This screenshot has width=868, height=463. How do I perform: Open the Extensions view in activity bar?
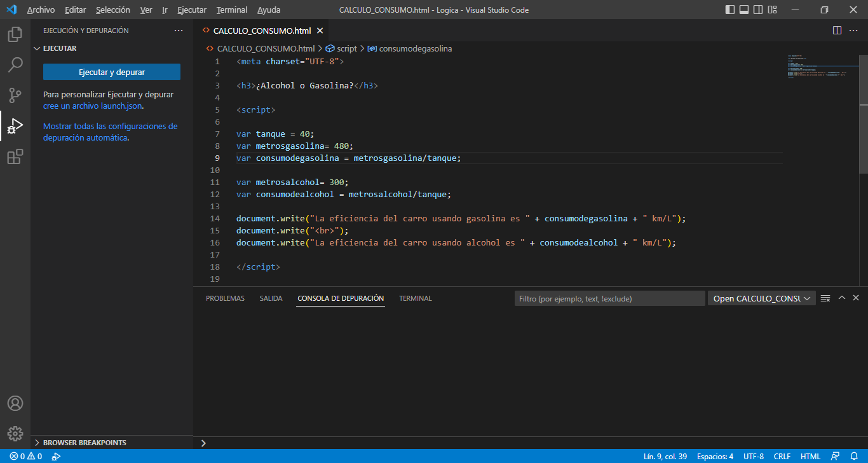[x=15, y=156]
